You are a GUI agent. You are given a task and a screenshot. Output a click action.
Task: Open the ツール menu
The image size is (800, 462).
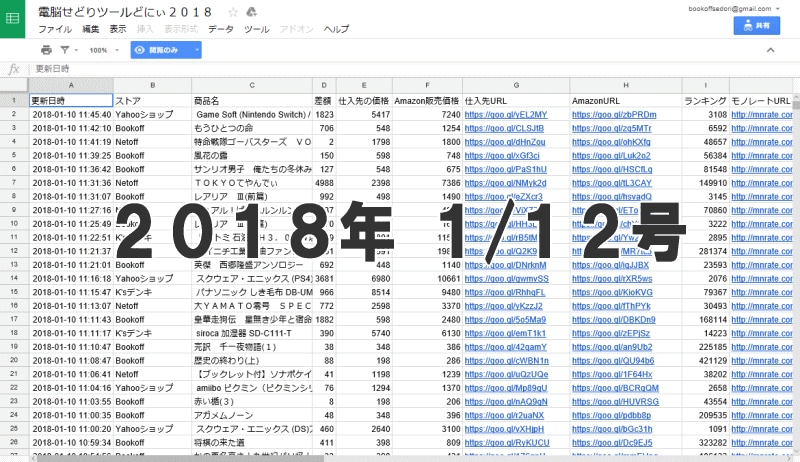tap(256, 29)
